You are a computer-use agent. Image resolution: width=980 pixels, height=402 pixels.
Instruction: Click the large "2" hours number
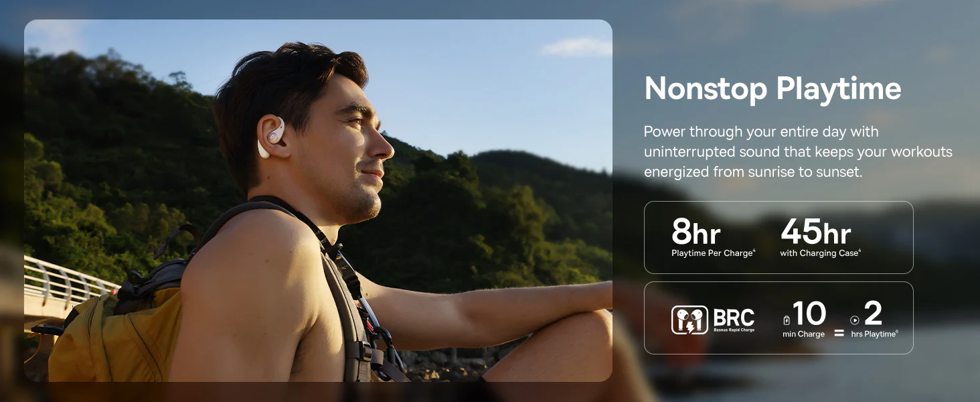coord(873,314)
